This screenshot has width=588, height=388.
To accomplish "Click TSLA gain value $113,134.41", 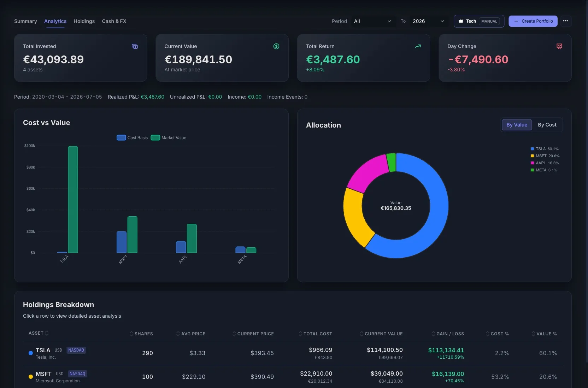I will tap(446, 350).
